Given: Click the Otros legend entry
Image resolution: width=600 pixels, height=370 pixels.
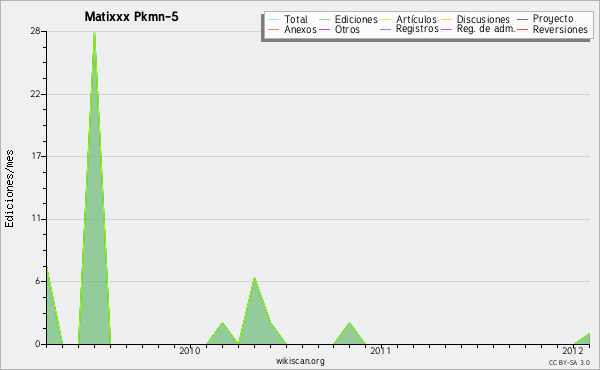Looking at the screenshot, I should click(347, 29).
